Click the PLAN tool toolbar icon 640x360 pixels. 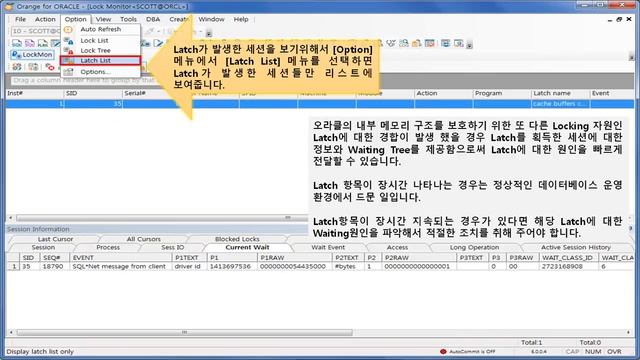(42, 43)
